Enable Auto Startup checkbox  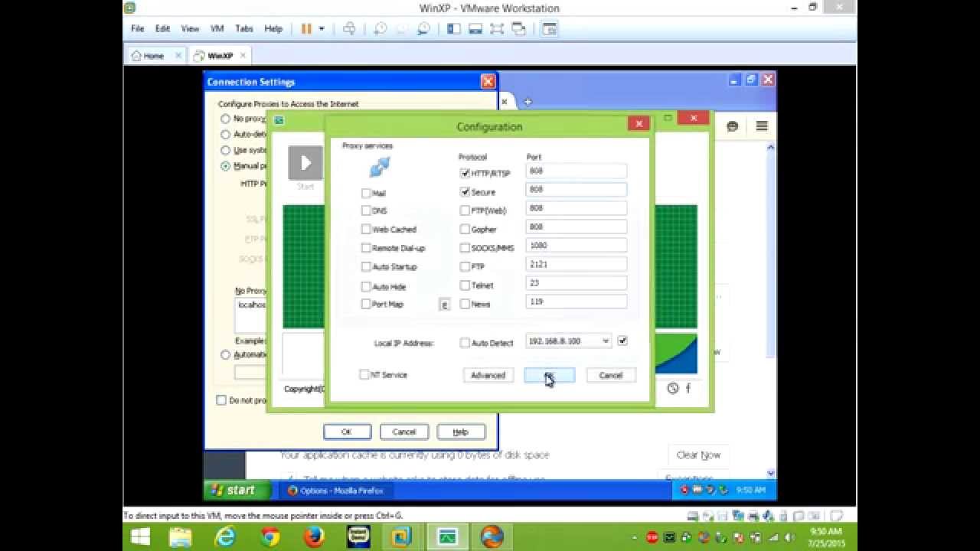[x=366, y=266]
